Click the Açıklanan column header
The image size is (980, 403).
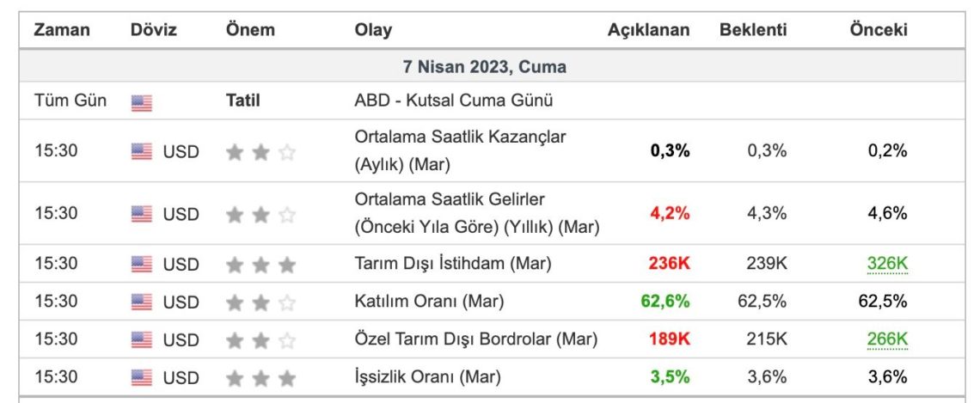click(x=649, y=30)
